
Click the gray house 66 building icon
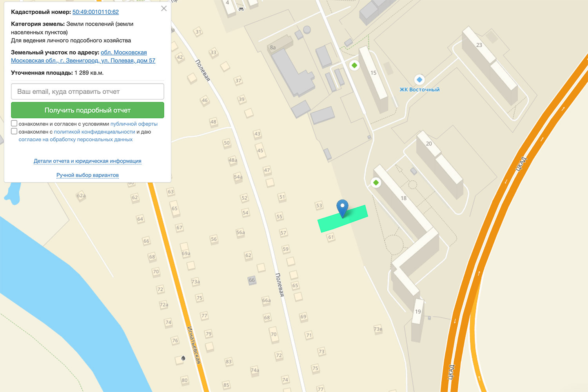(x=252, y=280)
